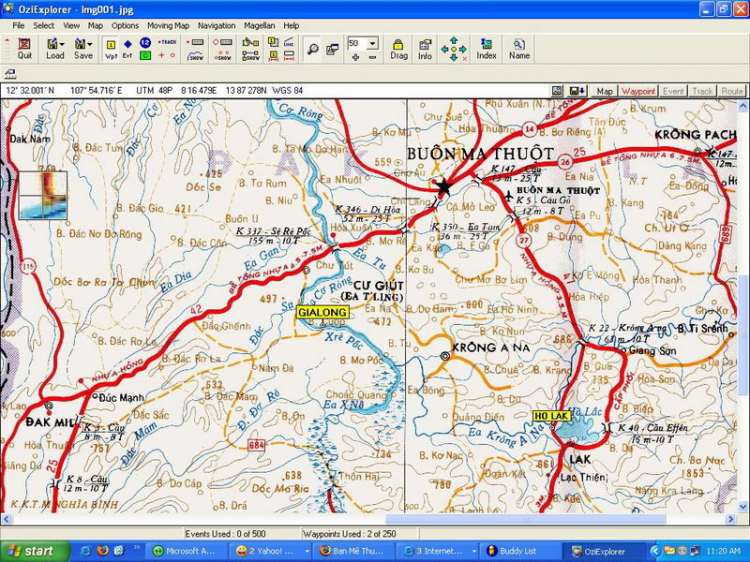750x562 pixels.
Task: Open the zoom level 50 dropdown
Action: pyautogui.click(x=373, y=44)
